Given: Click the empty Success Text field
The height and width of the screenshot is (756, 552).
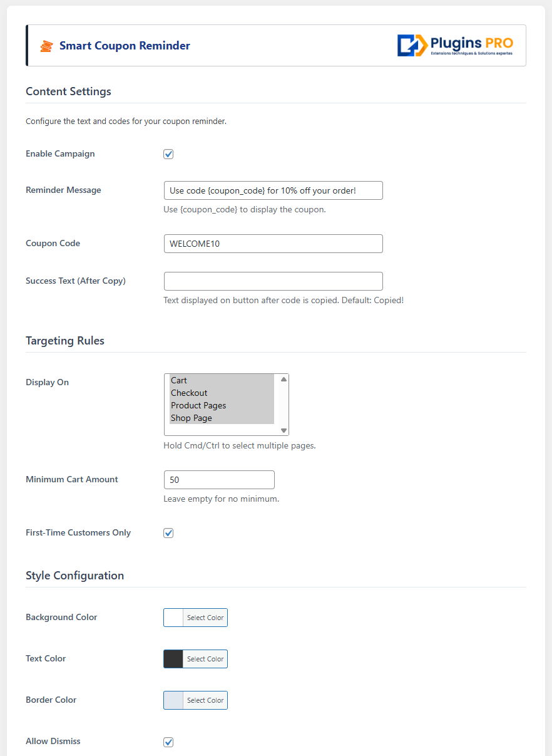Looking at the screenshot, I should pyautogui.click(x=273, y=281).
